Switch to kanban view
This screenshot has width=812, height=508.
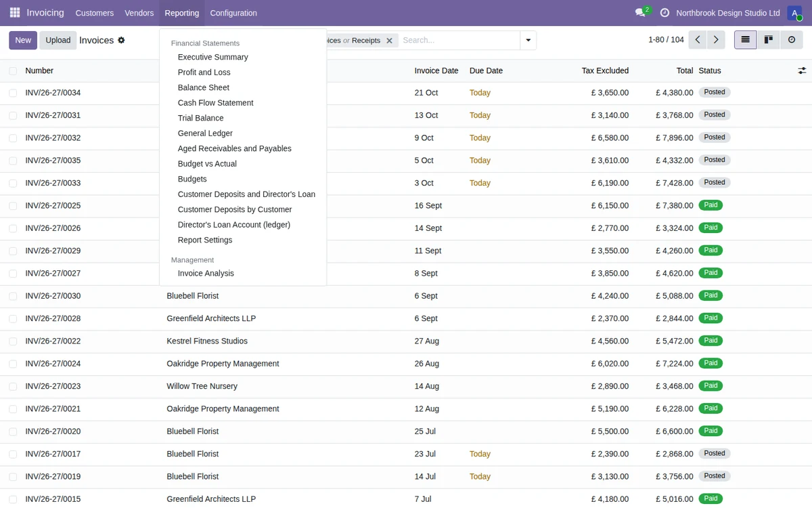(x=769, y=40)
